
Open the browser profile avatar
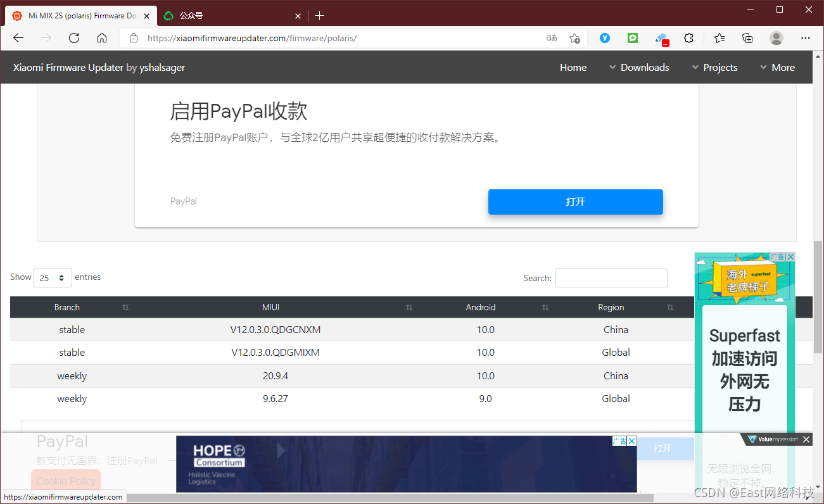776,38
